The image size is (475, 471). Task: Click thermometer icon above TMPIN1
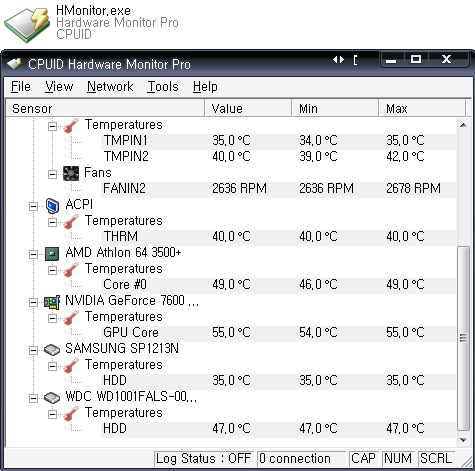[x=71, y=125]
